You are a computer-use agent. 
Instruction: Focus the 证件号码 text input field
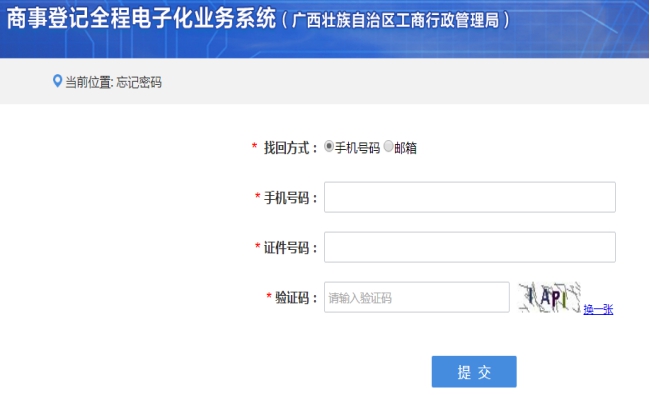[x=470, y=247]
